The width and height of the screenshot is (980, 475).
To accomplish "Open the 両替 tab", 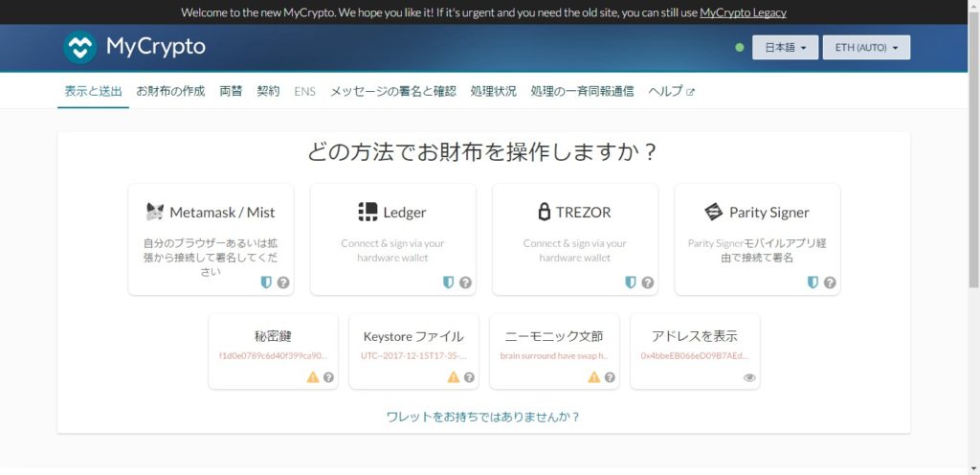I will click(231, 91).
